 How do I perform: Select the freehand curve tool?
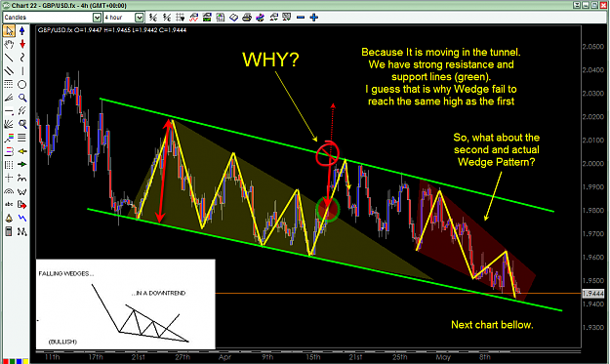click(22, 58)
